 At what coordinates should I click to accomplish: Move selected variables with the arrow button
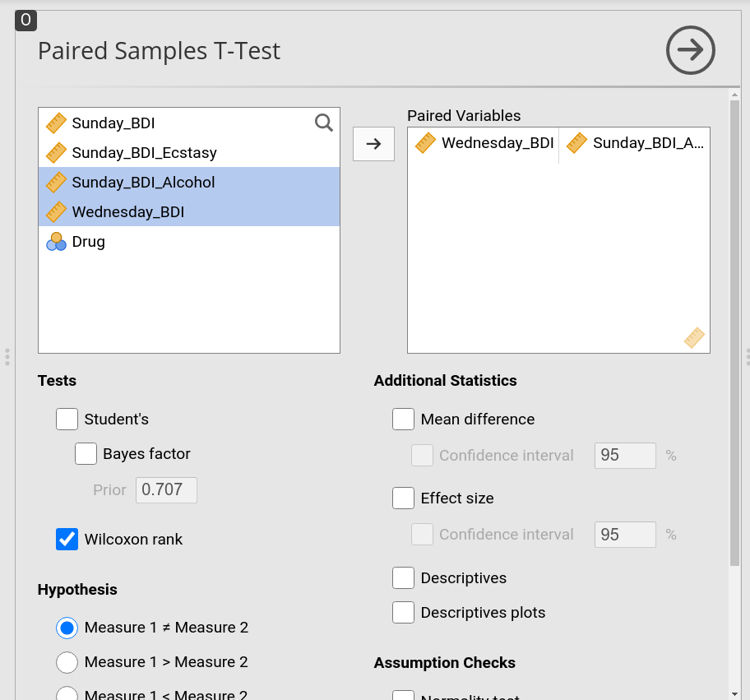click(373, 144)
